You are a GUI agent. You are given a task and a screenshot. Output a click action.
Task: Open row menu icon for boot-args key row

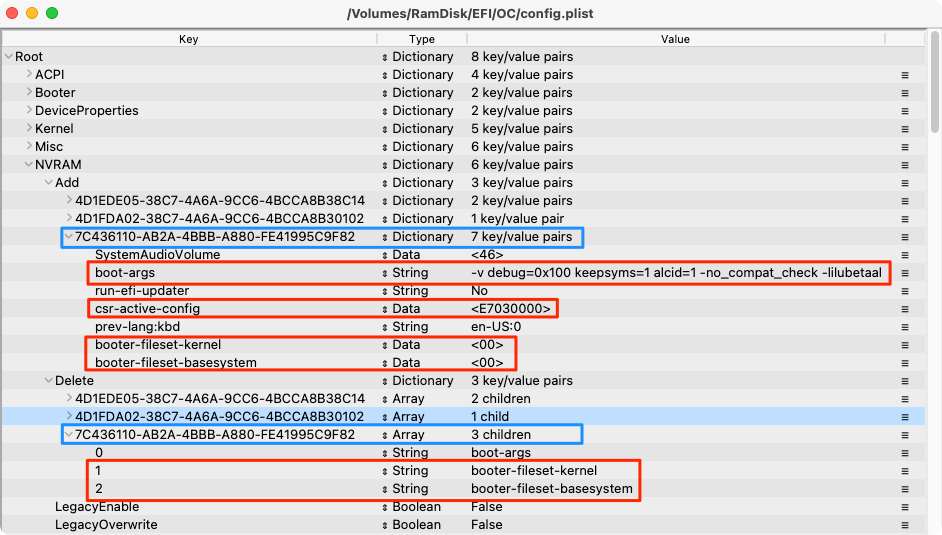coord(905,273)
